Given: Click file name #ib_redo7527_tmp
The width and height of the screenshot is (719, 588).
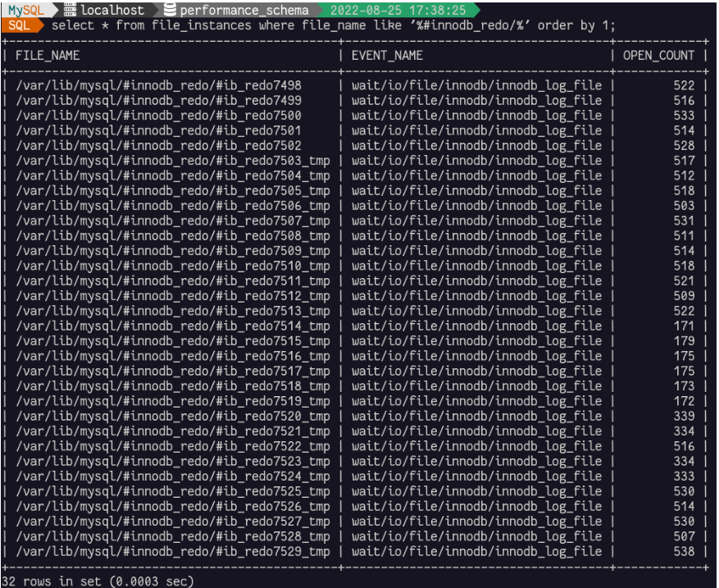Looking at the screenshot, I should 173,522.
